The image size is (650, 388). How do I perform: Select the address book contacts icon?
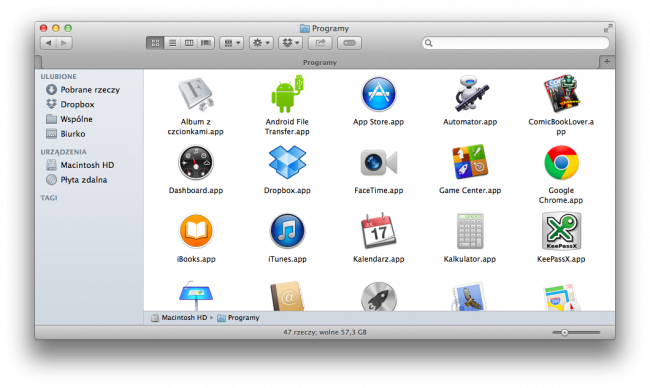point(287,296)
